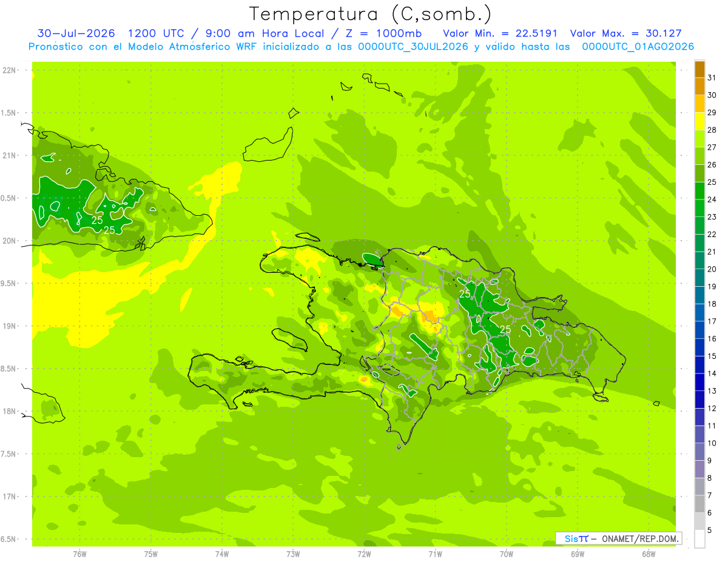Click the '70W' longitude label
This screenshot has width=728, height=562.
[x=507, y=554]
